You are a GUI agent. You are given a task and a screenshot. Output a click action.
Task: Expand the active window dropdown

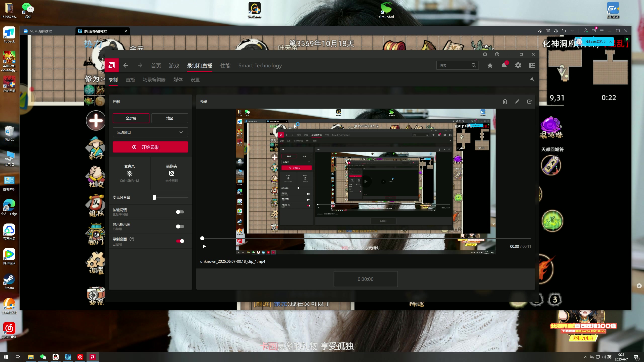pyautogui.click(x=150, y=132)
